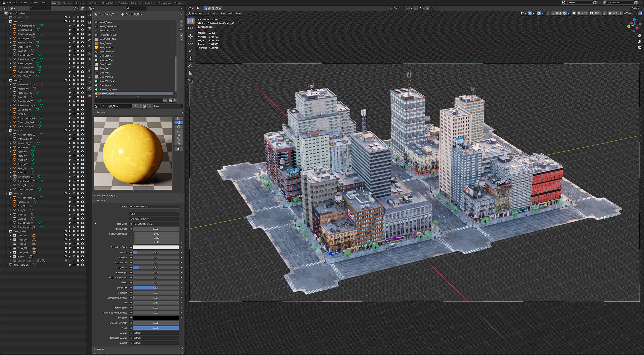
Task: Open the GGX distribution dropdown
Action: pyautogui.click(x=154, y=214)
